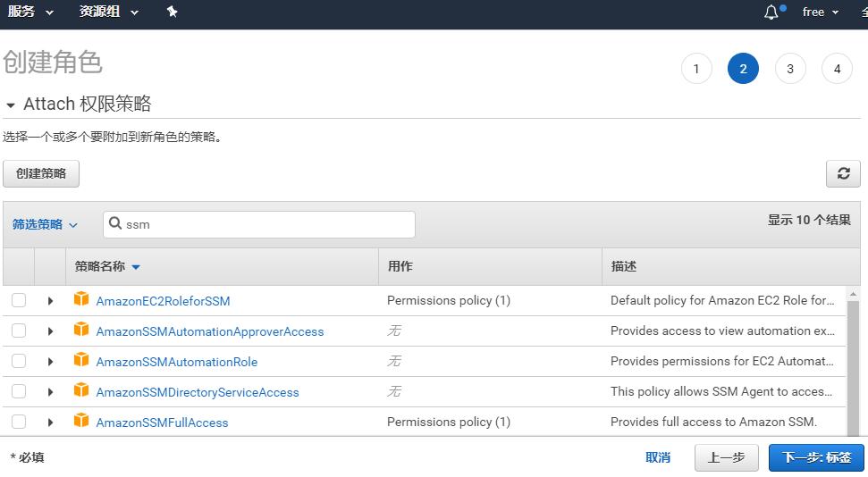Click "Permissions policy (1)" in AmazonEC2RoleforSSM row
Image resolution: width=868 pixels, height=477 pixels.
click(x=449, y=300)
